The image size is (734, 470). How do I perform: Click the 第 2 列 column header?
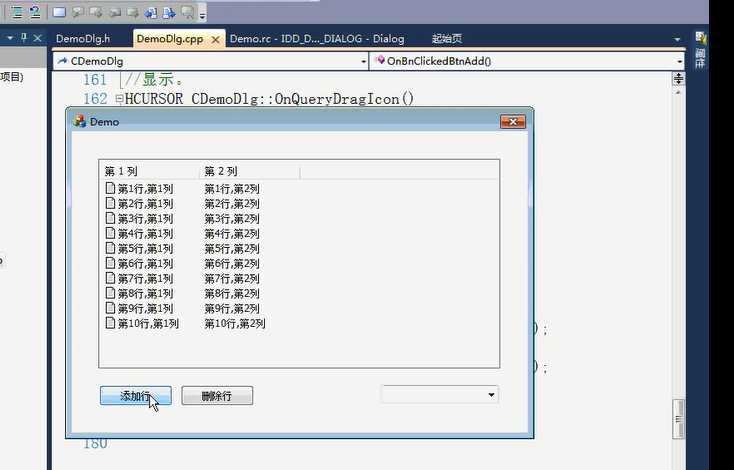[249, 171]
